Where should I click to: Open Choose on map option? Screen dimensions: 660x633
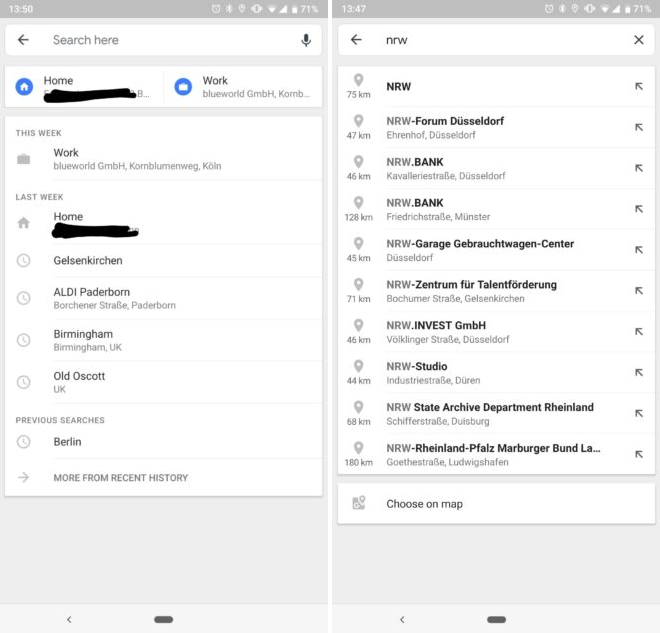[x=496, y=504]
